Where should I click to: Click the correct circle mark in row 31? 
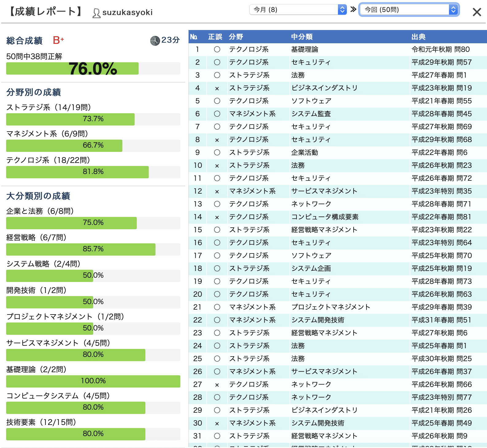(x=217, y=436)
